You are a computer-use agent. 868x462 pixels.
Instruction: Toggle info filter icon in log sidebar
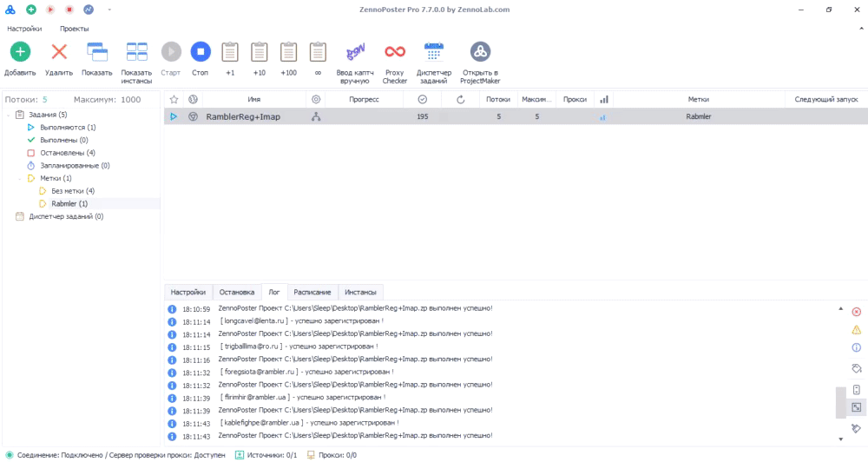857,348
